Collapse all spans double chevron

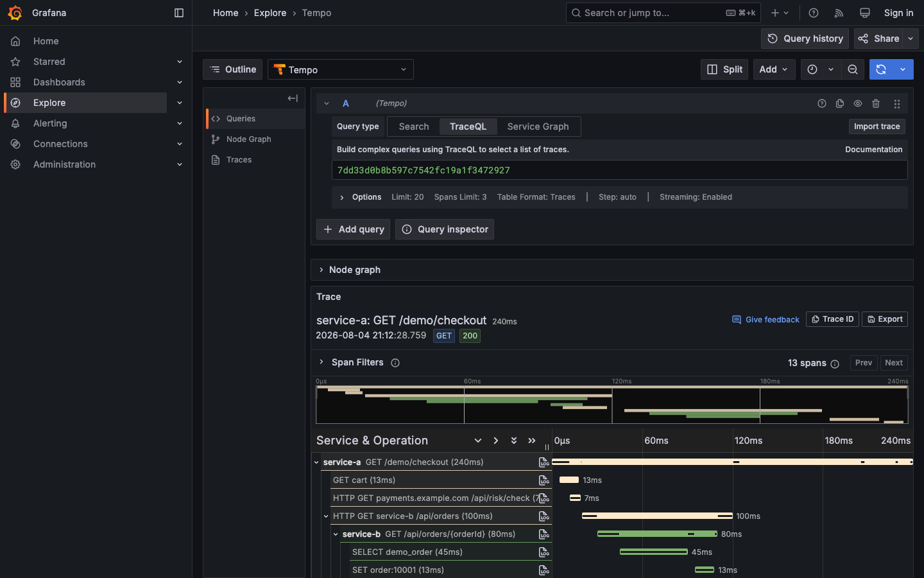pos(532,441)
